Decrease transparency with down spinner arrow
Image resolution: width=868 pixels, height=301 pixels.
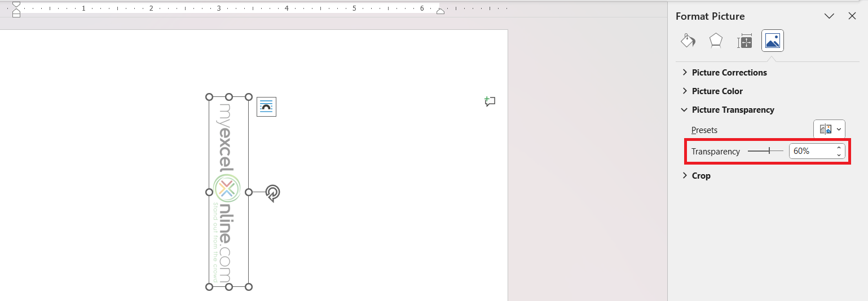pyautogui.click(x=839, y=155)
